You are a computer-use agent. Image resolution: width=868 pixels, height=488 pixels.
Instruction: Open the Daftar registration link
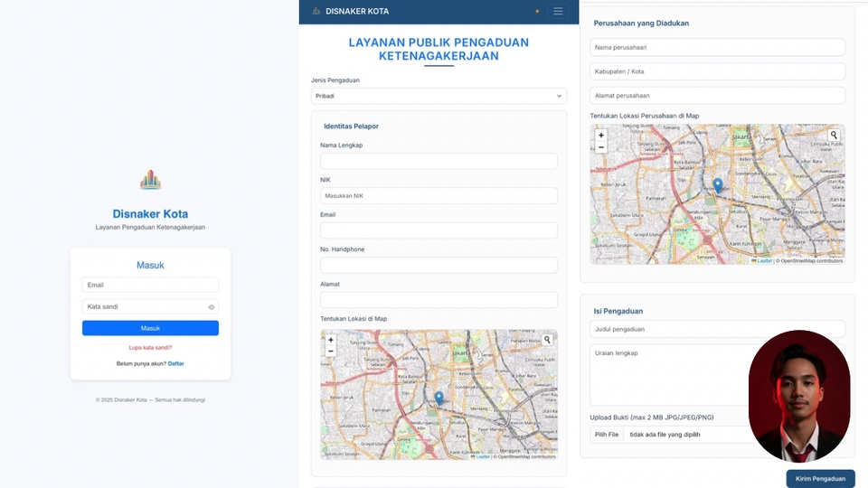click(x=176, y=363)
